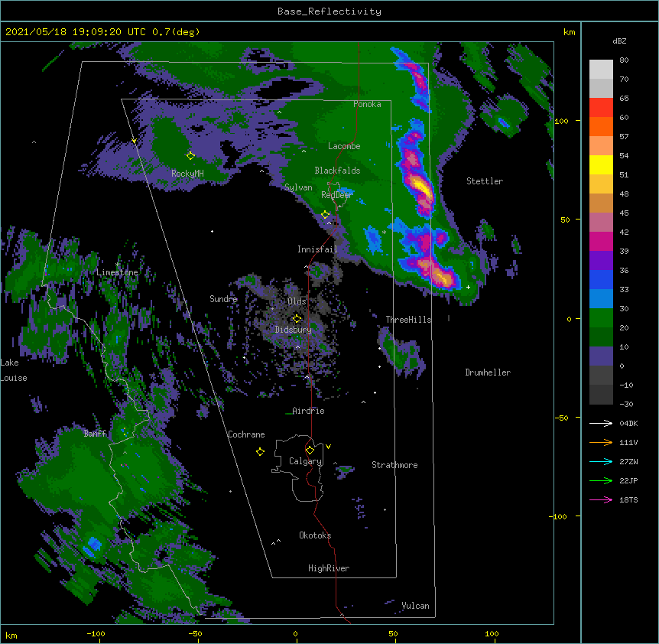The height and width of the screenshot is (644, 659).
Task: Click the Blackfalds town label
Action: [337, 171]
